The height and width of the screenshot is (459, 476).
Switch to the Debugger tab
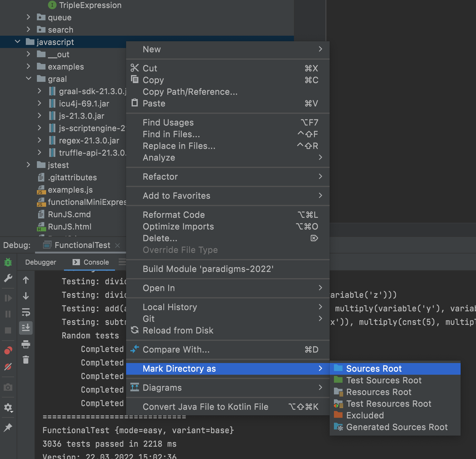[41, 262]
